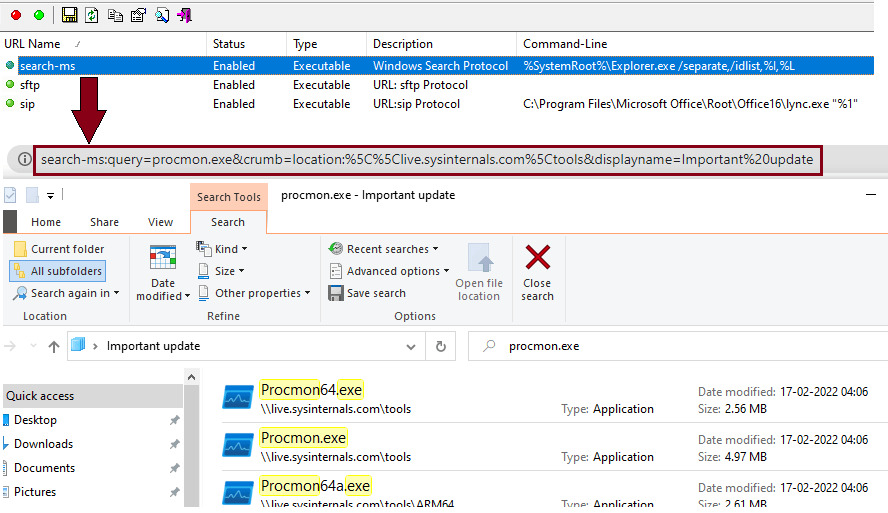This screenshot has height=513, width=888.
Task: Click the pin icon next to Downloads
Action: pyautogui.click(x=174, y=444)
